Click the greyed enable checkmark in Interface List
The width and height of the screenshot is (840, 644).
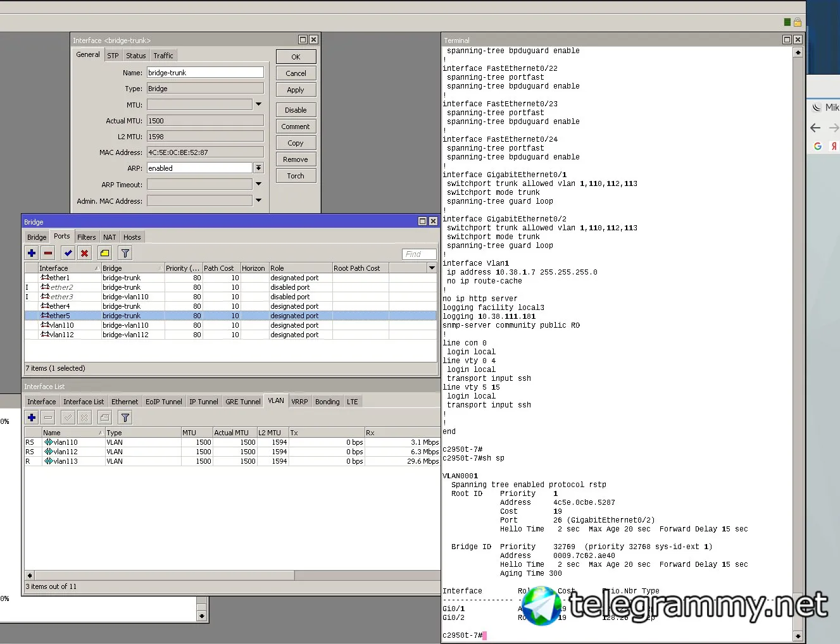tap(68, 418)
